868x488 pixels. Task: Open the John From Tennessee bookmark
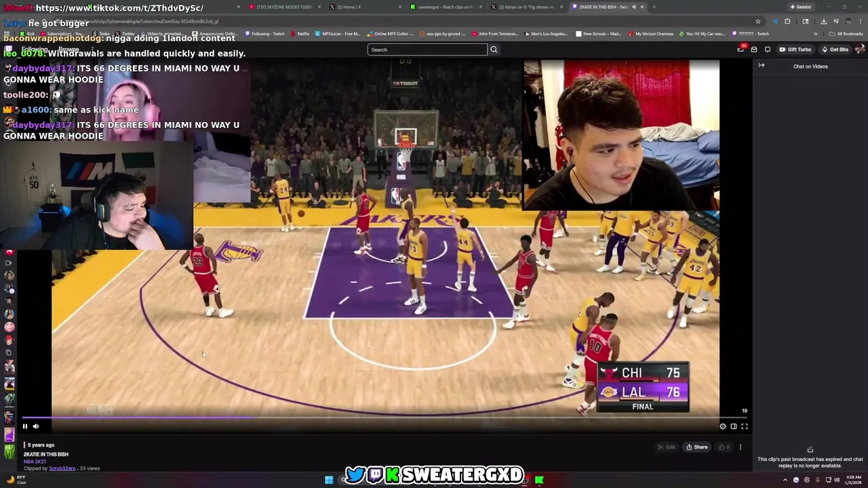[x=495, y=33]
